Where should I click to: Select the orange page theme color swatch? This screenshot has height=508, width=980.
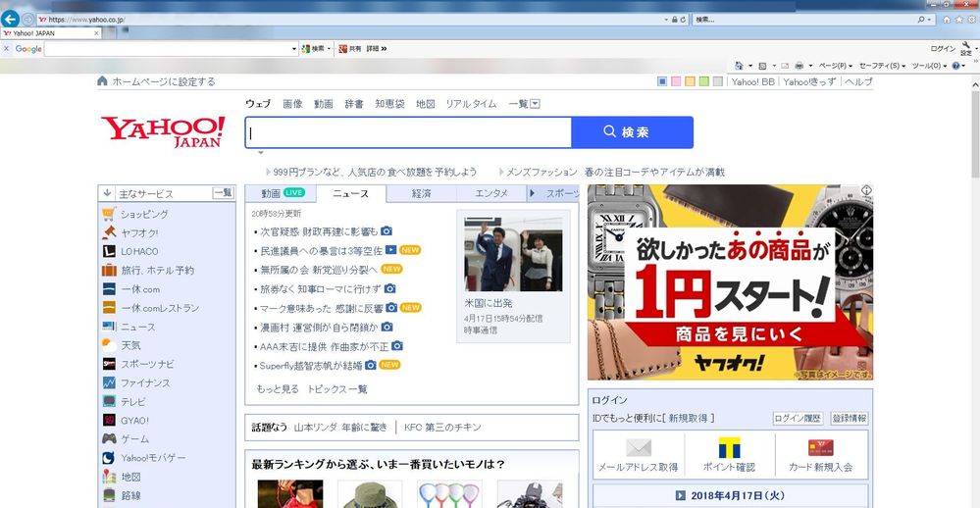tap(690, 81)
